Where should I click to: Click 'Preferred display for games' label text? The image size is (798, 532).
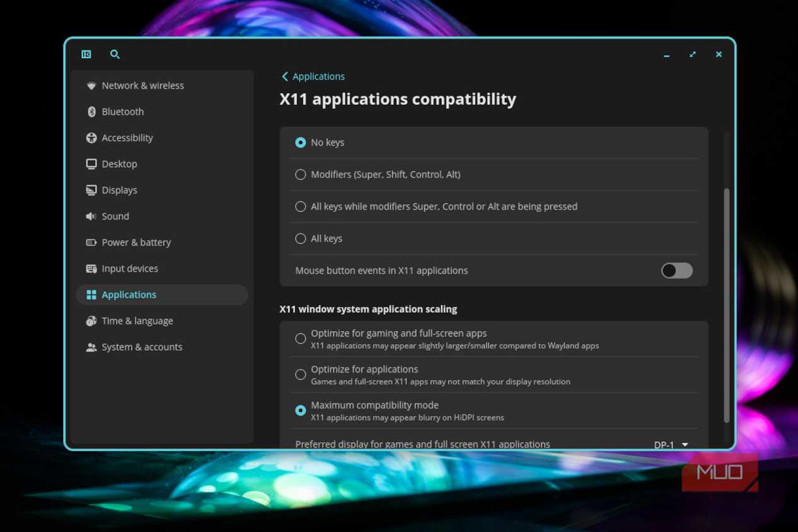[422, 444]
